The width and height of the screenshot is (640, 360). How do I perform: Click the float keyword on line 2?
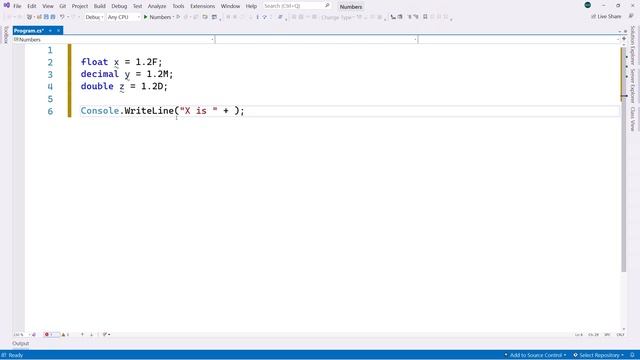(94, 62)
